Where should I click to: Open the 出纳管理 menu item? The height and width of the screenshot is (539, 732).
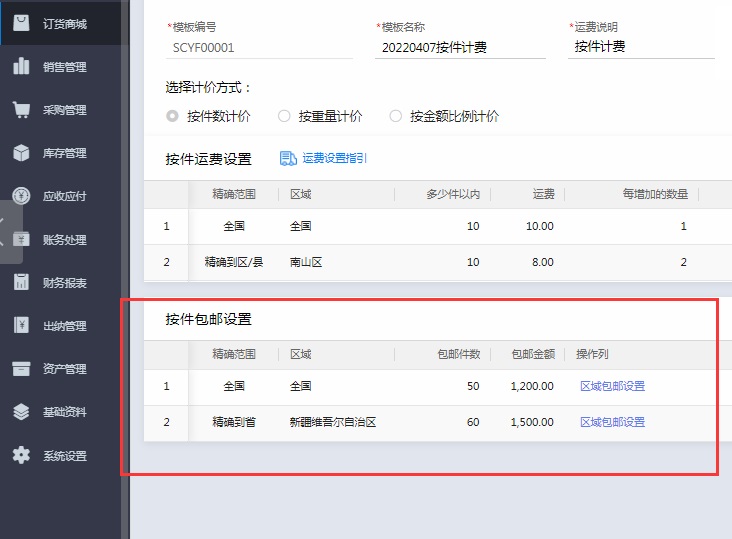[x=64, y=326]
